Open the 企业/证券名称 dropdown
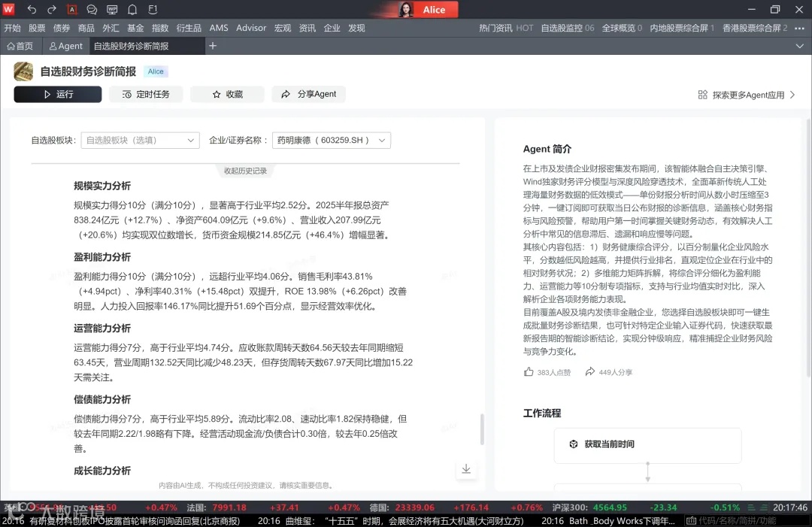Viewport: 812px width, 527px height. coord(332,141)
